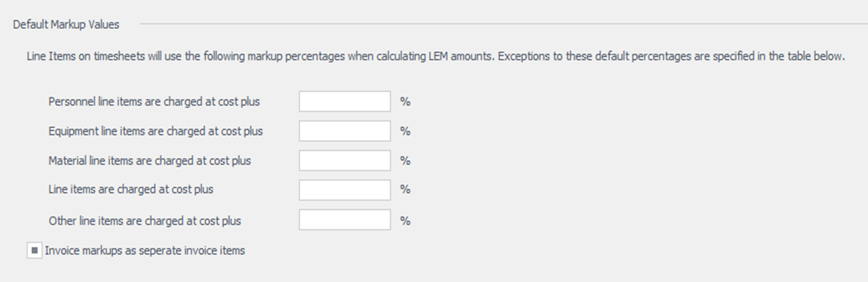This screenshot has width=868, height=282.
Task: Click the Default Markup Values section heading
Action: [66, 24]
